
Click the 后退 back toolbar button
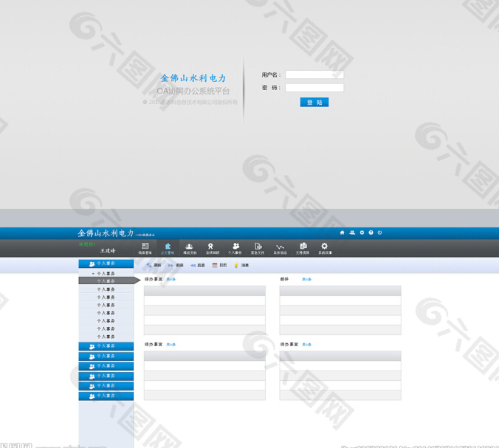197,266
